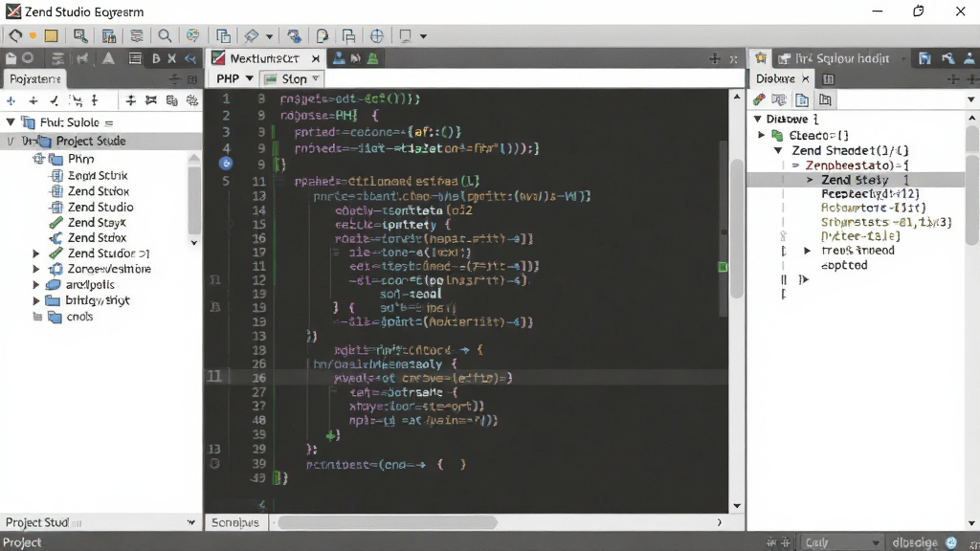This screenshot has width=980, height=551.
Task: Open the view menu arrow in the Disbure toolbar
Action: (971, 99)
